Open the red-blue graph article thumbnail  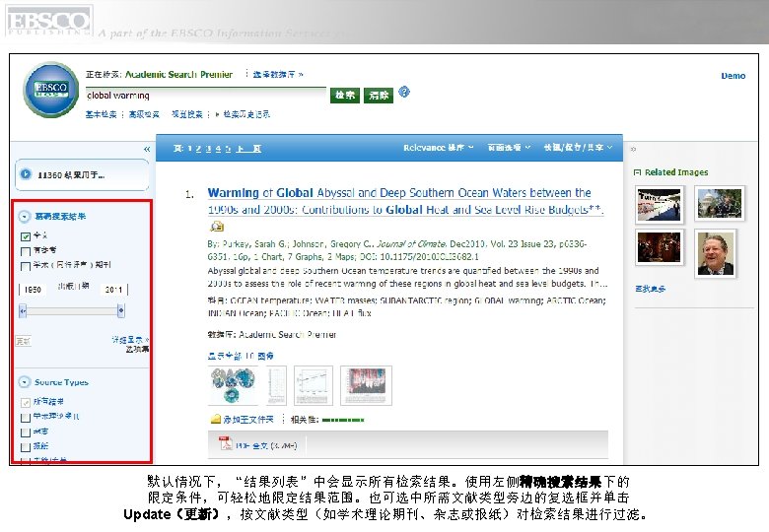coord(366,385)
